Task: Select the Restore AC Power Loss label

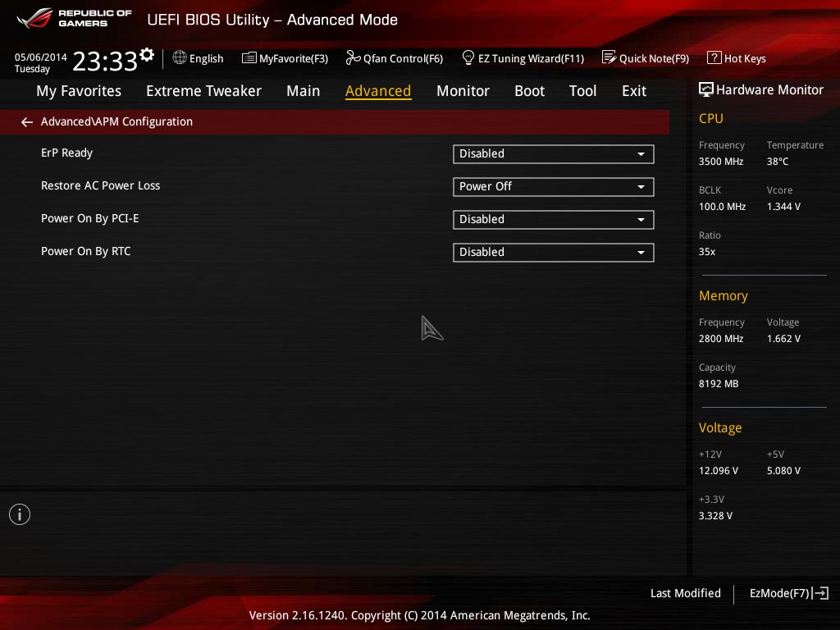Action: pos(101,185)
